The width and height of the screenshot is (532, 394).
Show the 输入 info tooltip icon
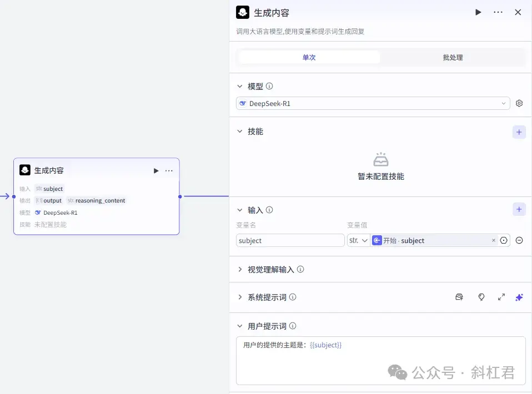click(x=269, y=210)
